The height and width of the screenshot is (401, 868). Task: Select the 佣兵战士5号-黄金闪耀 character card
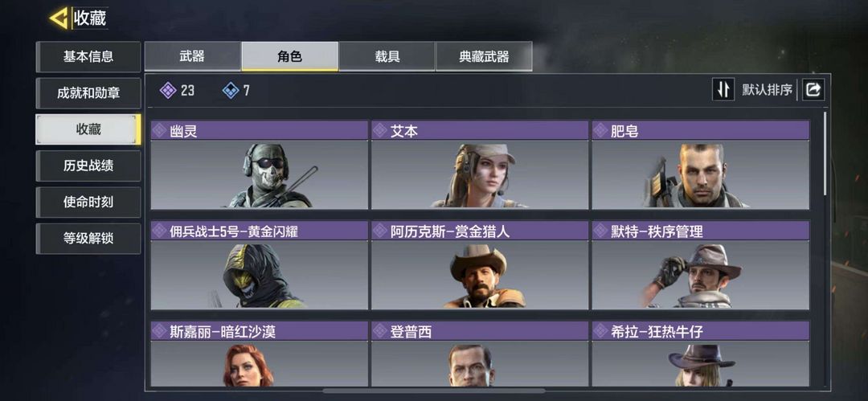coord(259,264)
